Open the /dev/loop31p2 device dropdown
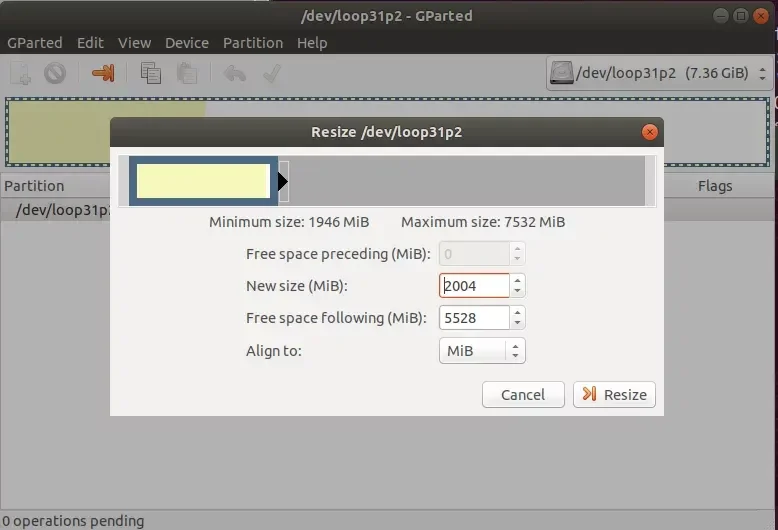Screen dimensions: 778x530 coord(658,73)
